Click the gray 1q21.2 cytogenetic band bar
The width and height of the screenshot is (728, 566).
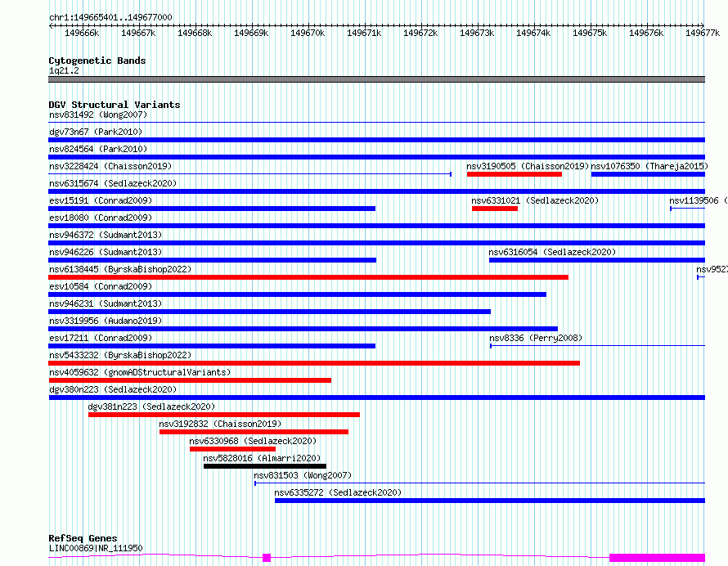click(376, 79)
